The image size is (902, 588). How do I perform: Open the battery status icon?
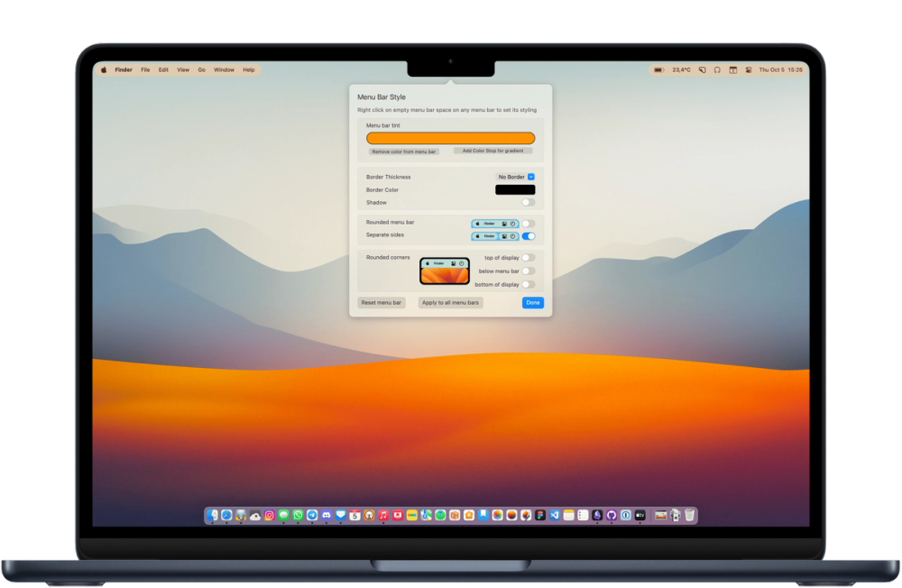pyautogui.click(x=658, y=69)
